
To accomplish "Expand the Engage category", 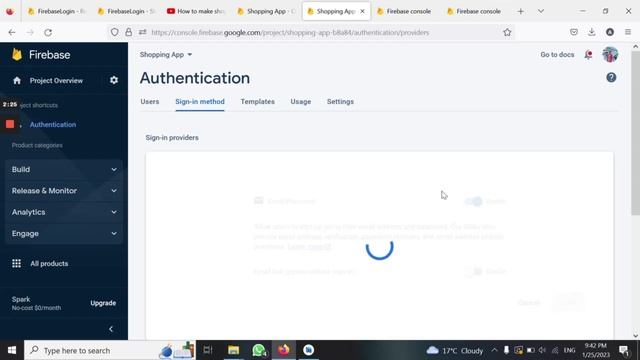I will pyautogui.click(x=64, y=233).
